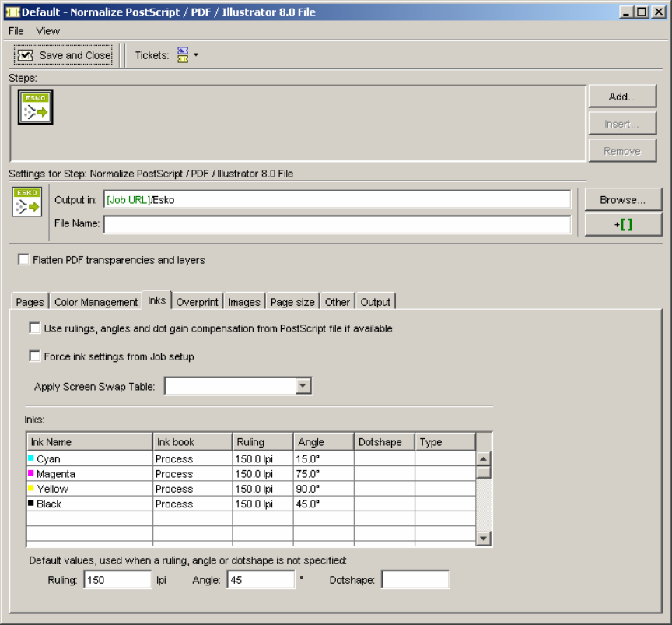672x625 pixels.
Task: Open the Apply Screen Swap Table dropdown
Action: pyautogui.click(x=303, y=386)
